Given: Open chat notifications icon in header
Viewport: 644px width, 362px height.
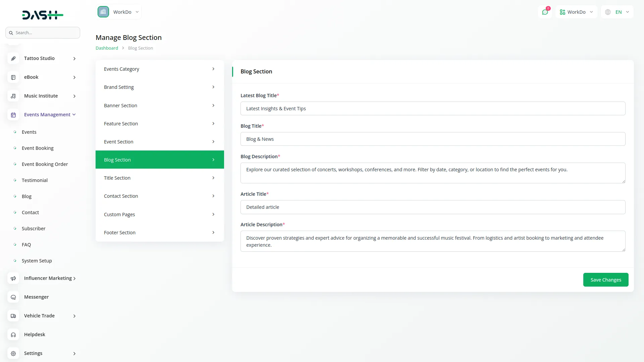Looking at the screenshot, I should pyautogui.click(x=545, y=12).
